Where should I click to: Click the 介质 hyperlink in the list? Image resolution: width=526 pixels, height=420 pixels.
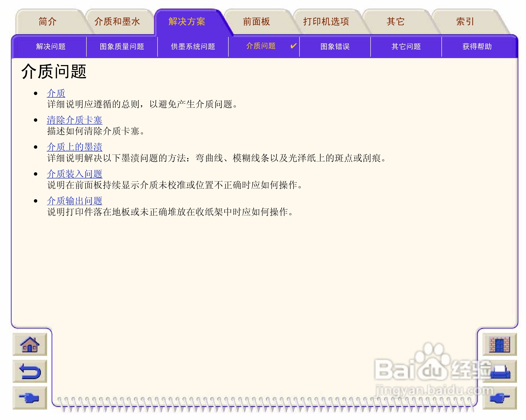point(56,93)
